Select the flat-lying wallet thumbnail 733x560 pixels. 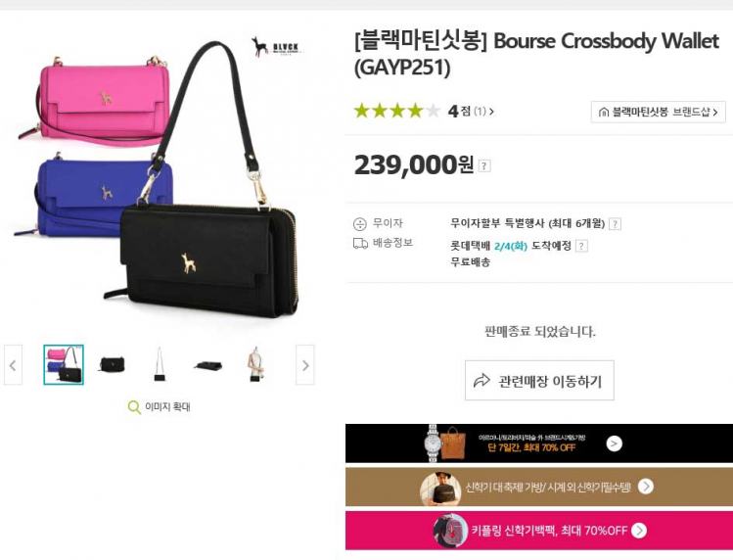(207, 364)
